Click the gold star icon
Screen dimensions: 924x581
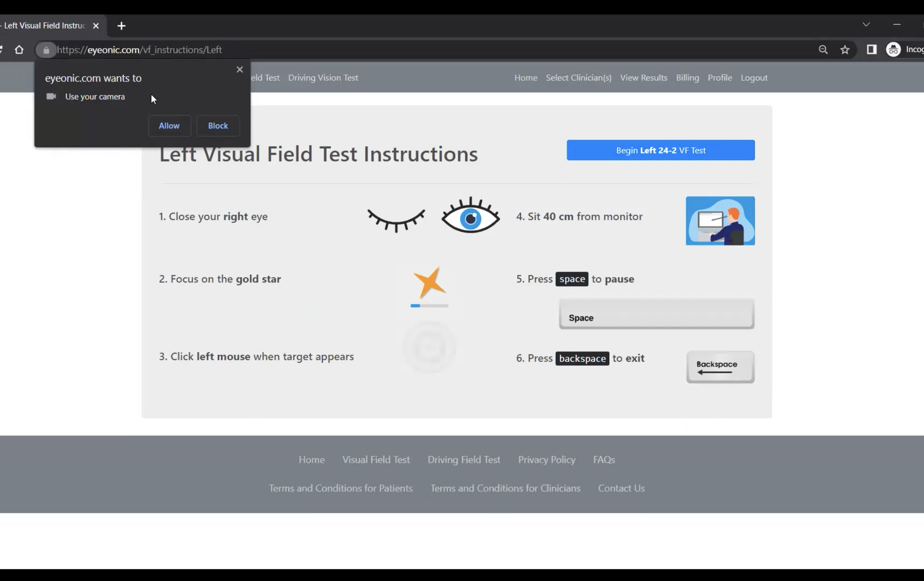pyautogui.click(x=429, y=283)
